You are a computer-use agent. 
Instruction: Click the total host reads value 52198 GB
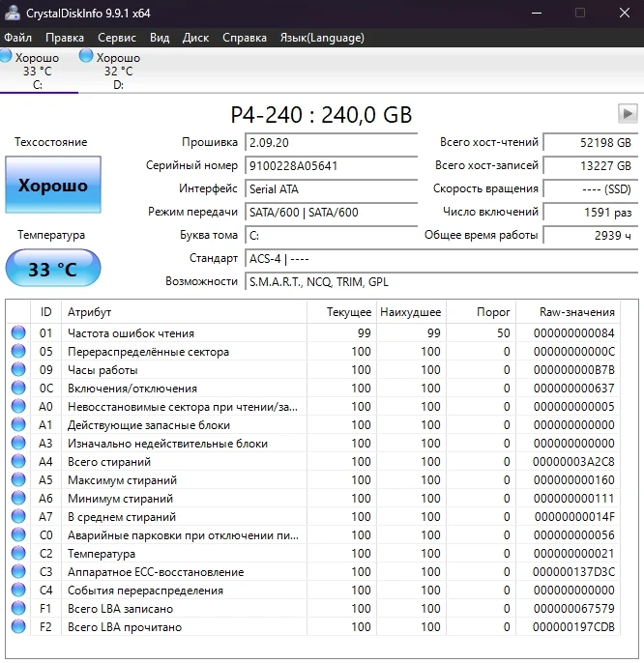coord(591,142)
